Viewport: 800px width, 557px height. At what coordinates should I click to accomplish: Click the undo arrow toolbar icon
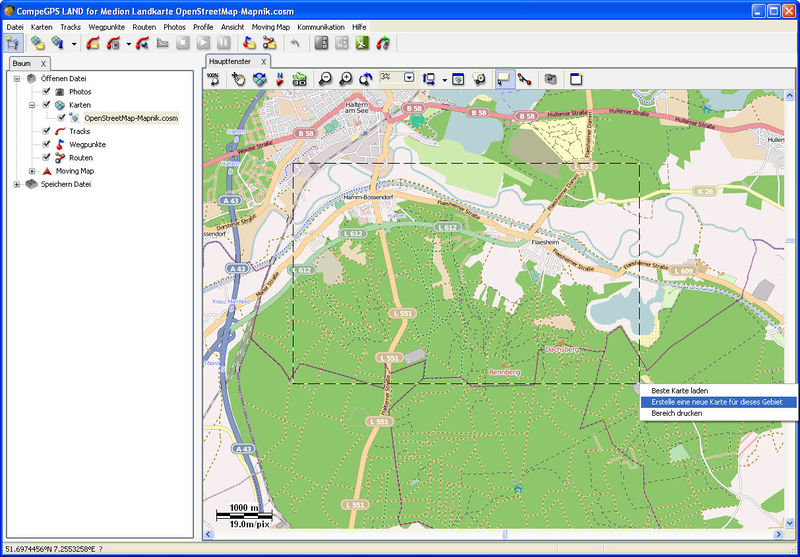[x=294, y=43]
